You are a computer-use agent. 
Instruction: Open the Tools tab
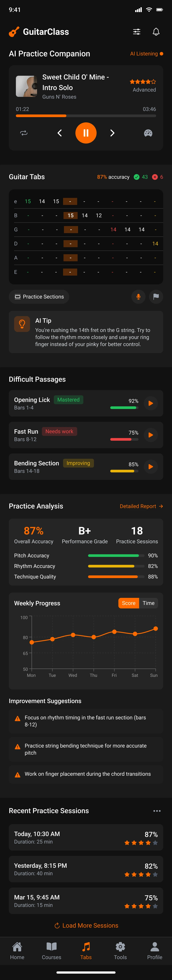click(x=120, y=951)
